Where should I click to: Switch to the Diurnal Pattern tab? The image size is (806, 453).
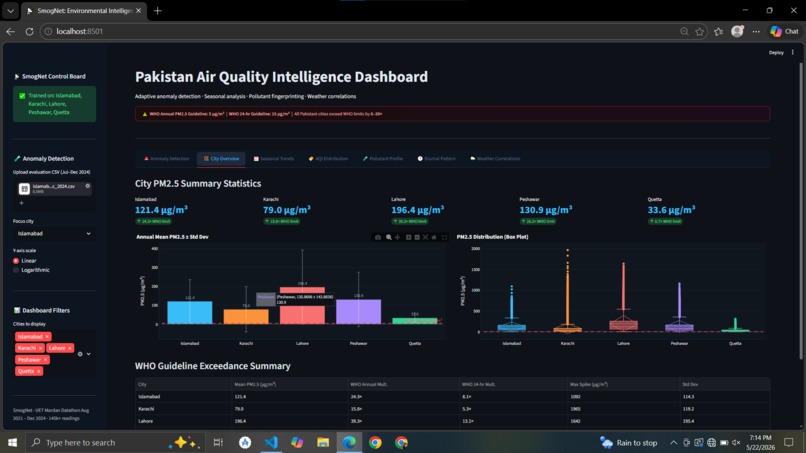[436, 159]
